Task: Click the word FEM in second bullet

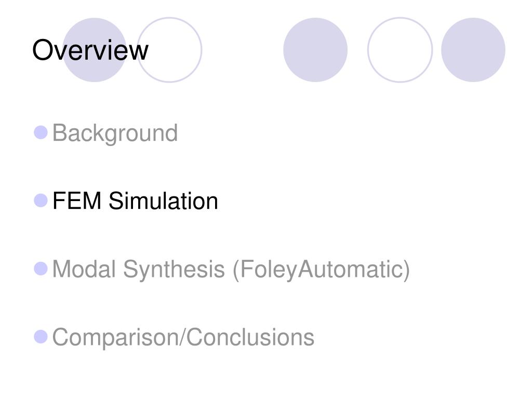Action: [x=77, y=201]
